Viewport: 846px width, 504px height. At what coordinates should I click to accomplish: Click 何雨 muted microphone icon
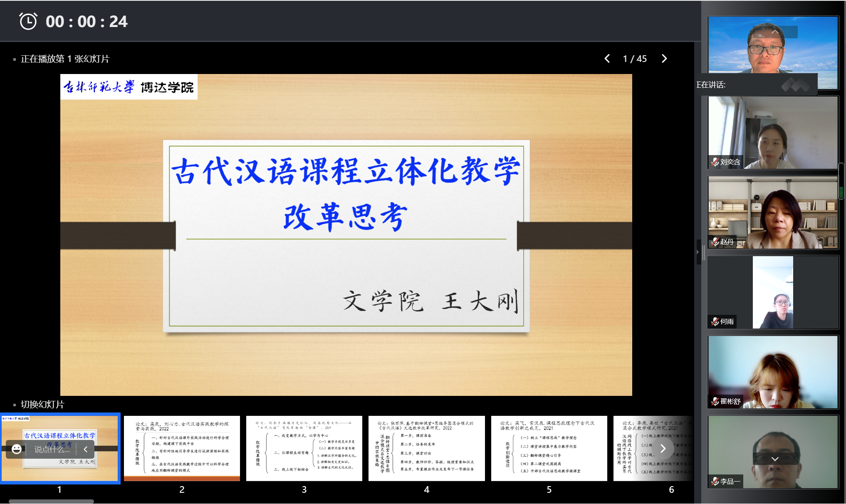click(715, 321)
